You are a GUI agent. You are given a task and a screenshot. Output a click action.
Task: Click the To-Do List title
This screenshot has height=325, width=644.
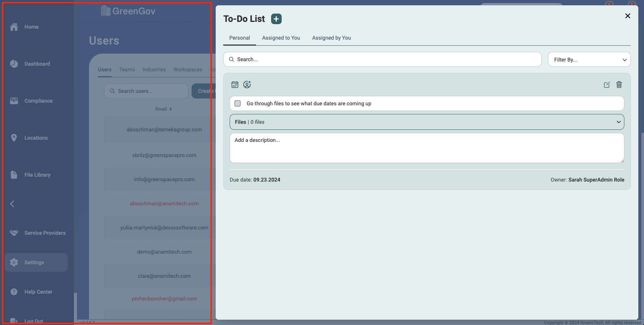[x=244, y=19]
